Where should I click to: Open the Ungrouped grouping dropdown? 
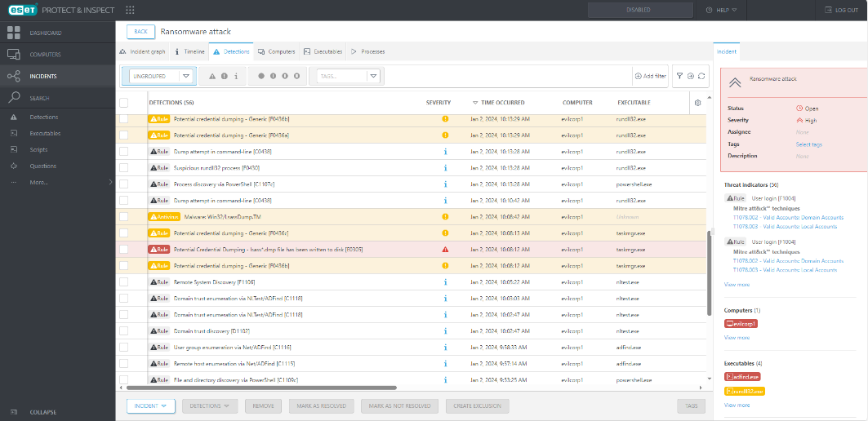point(161,76)
